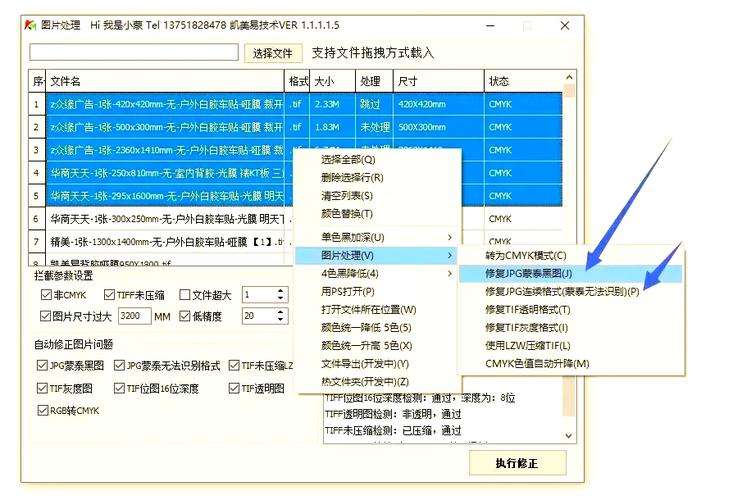Expand the 4色黑降低(4) submenu arrow
Viewport: 733px width, 500px height.
tap(449, 273)
